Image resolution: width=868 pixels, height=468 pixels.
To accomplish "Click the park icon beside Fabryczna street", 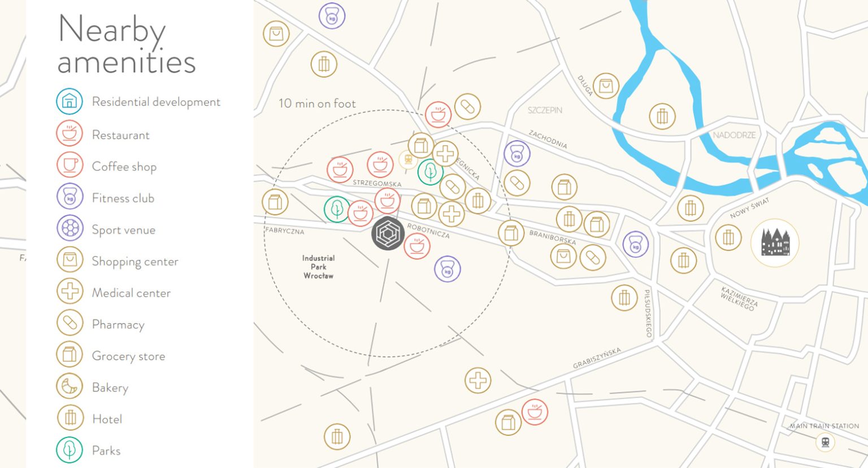I will tap(337, 209).
